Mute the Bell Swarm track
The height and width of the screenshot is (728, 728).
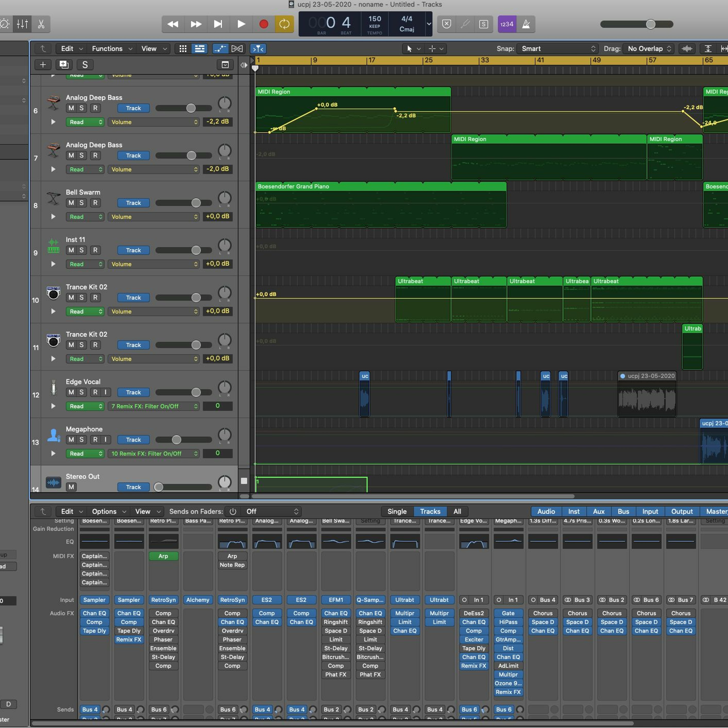click(x=71, y=203)
